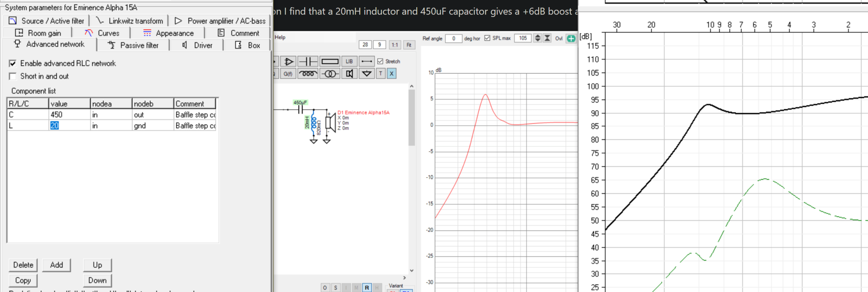Image resolution: width=868 pixels, height=292 pixels.
Task: Toggle the active R view button
Action: [367, 288]
